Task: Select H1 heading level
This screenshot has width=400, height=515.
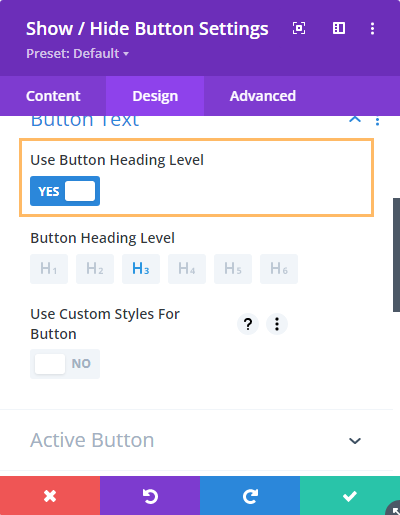Action: tap(49, 269)
